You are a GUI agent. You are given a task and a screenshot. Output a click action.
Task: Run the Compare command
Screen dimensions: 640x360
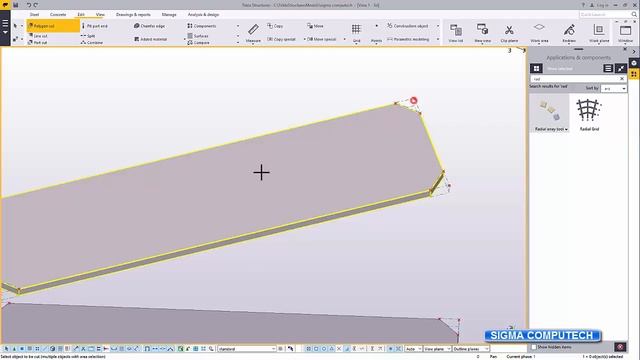coord(198,42)
